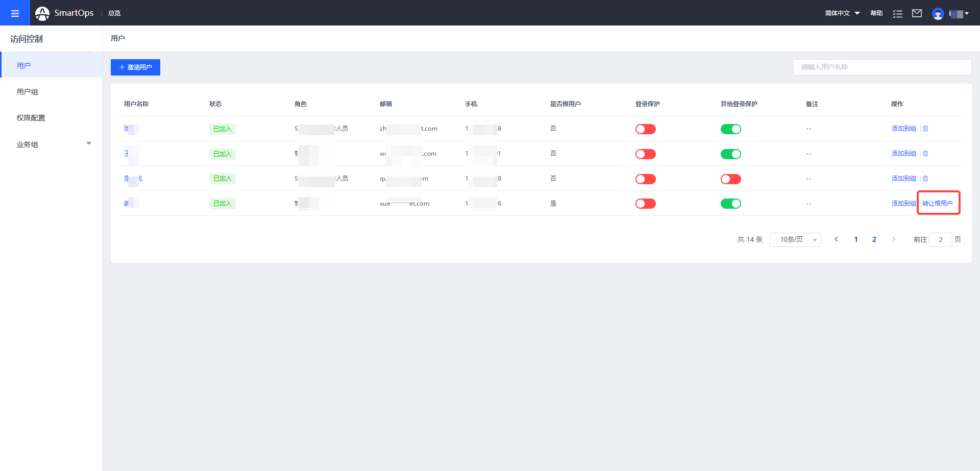
Task: Select 权限配置 in the sidebar
Action: tap(31, 118)
